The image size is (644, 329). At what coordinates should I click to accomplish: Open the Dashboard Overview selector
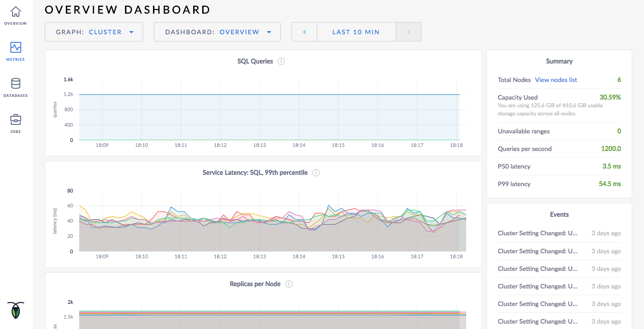[217, 32]
